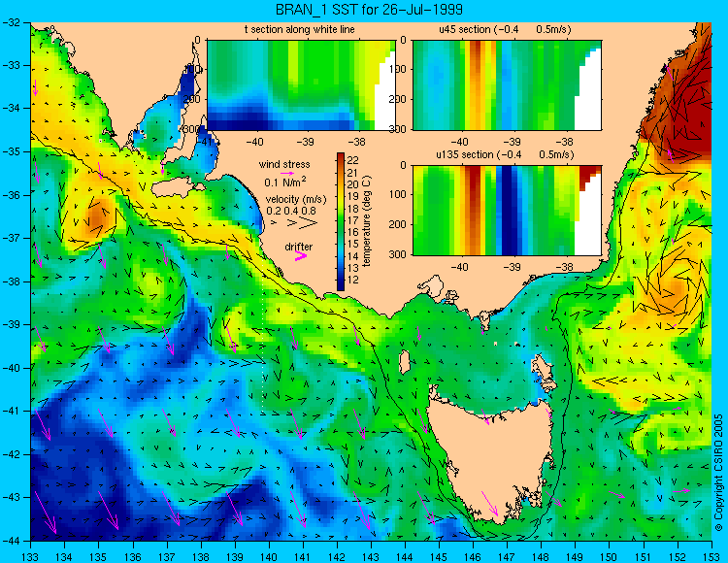Viewport: 728px width, 563px height.
Task: Click Kangaroo Island on the map
Action: click(x=177, y=188)
